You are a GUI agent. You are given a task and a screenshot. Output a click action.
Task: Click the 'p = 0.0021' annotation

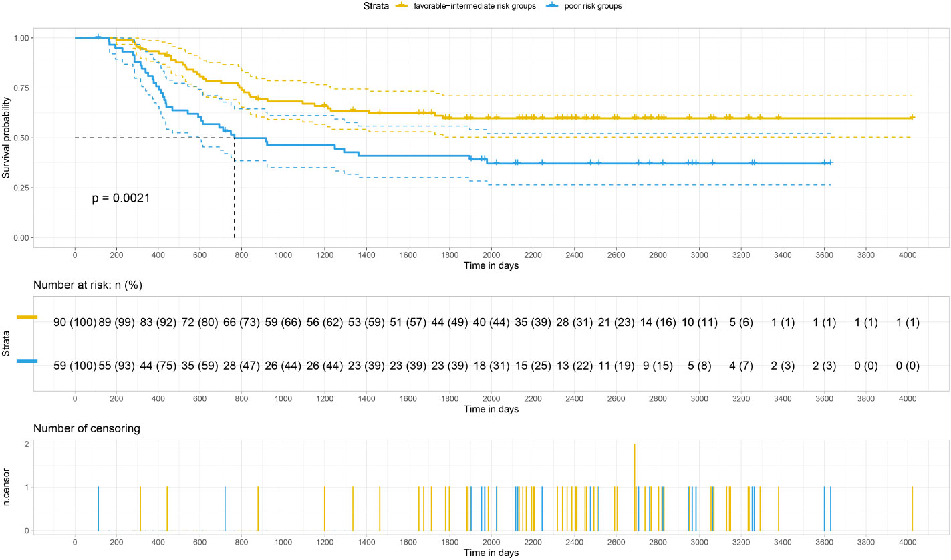tap(121, 198)
